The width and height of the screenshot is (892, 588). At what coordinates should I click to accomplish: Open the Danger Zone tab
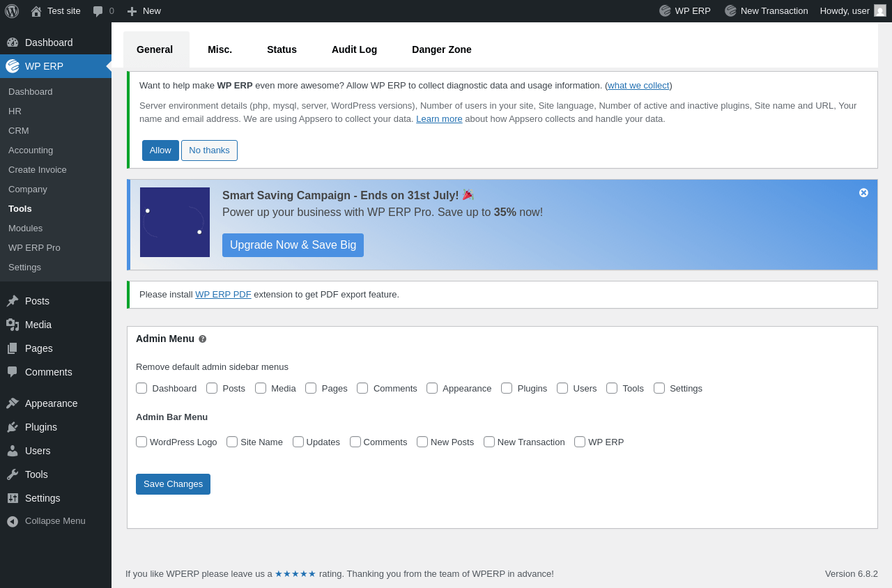pos(442,49)
